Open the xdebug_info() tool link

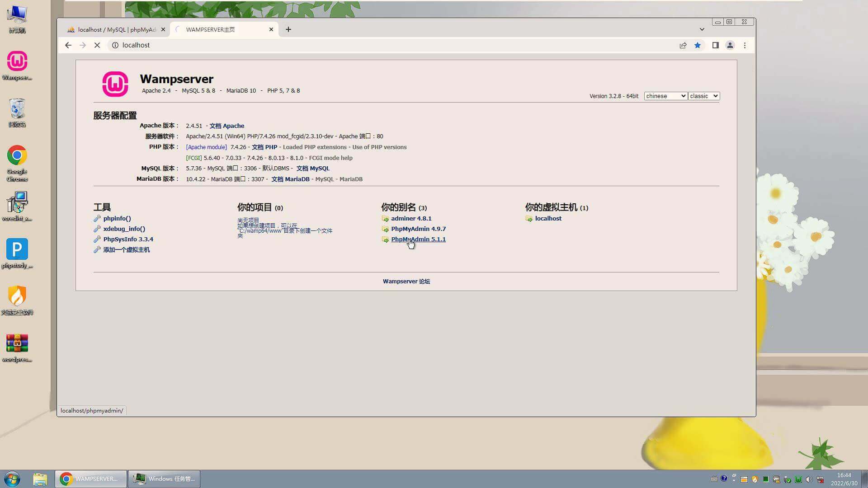(x=124, y=229)
